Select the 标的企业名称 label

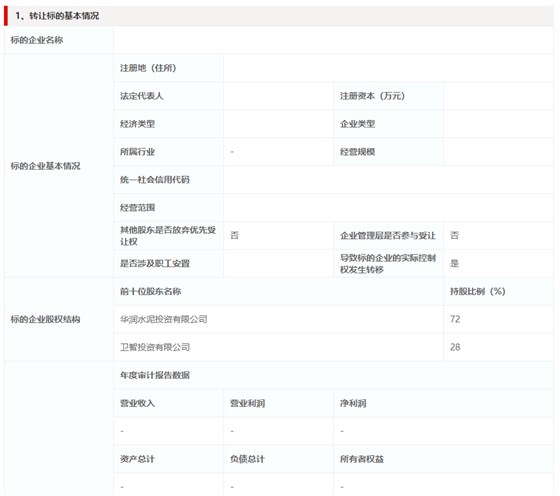click(37, 40)
